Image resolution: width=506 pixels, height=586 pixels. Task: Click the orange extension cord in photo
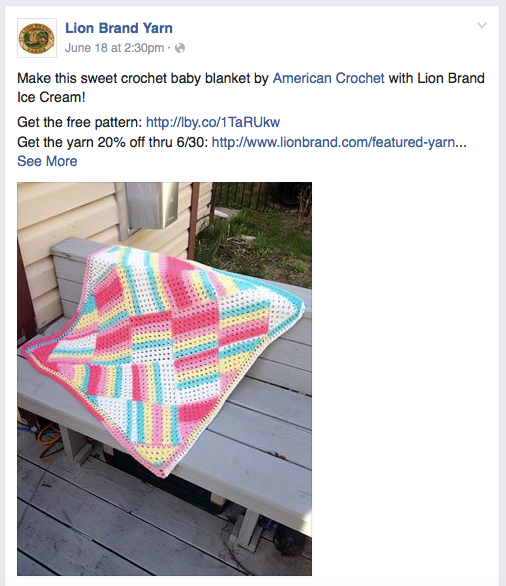(47, 439)
